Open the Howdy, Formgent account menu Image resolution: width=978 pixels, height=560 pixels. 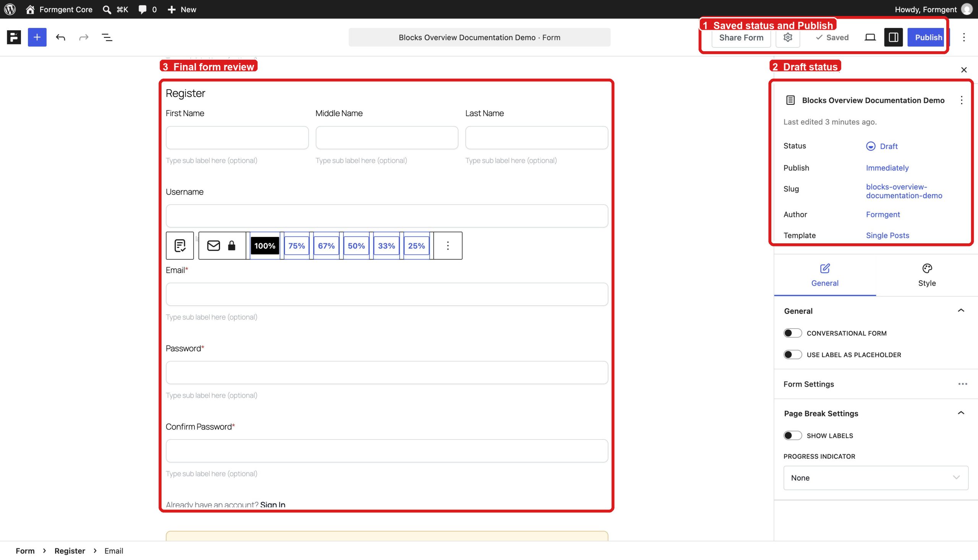pyautogui.click(x=933, y=9)
